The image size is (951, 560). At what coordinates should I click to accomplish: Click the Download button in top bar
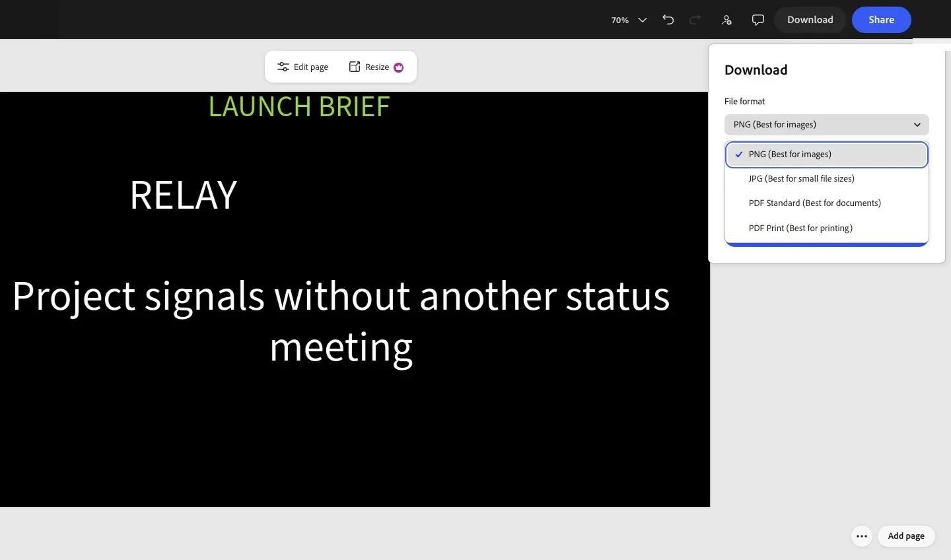(x=810, y=20)
